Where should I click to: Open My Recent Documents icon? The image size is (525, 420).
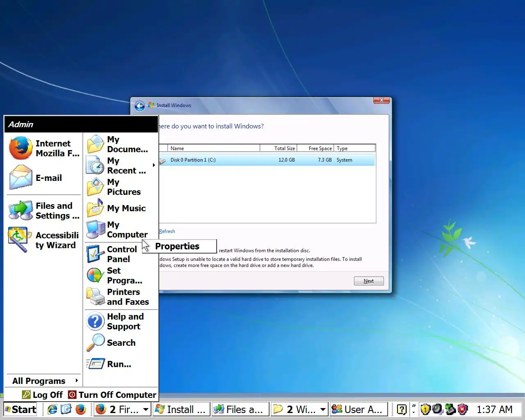(x=96, y=165)
